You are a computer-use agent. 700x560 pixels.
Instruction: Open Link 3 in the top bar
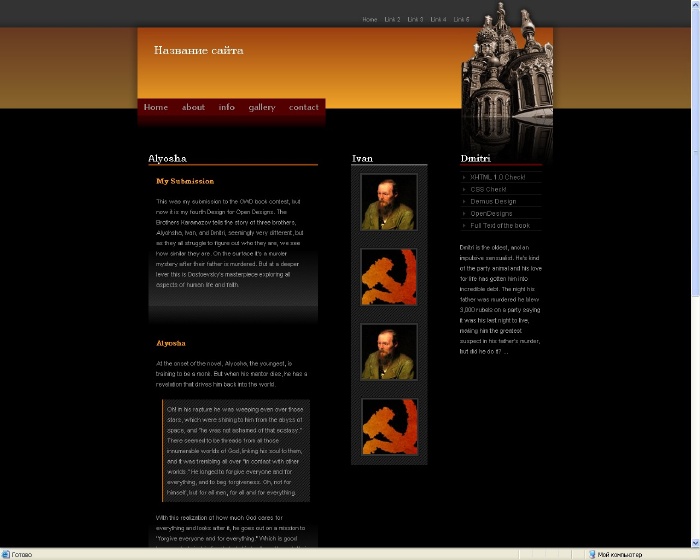(x=415, y=20)
